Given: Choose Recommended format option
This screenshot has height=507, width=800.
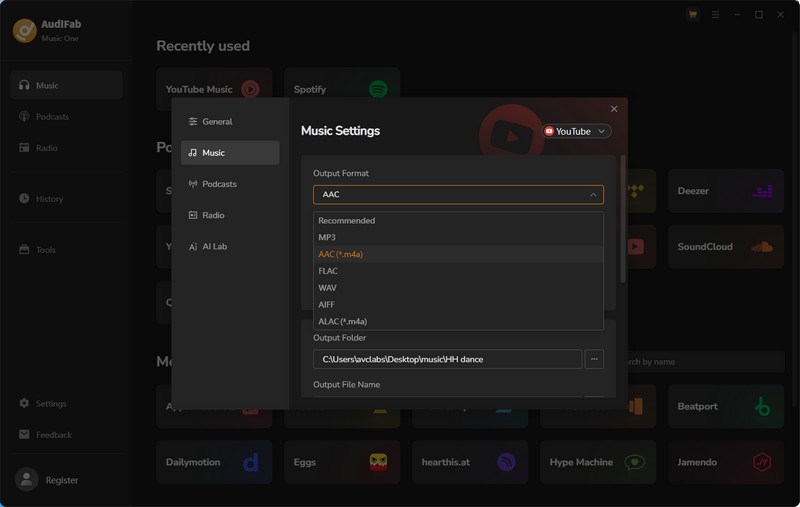Looking at the screenshot, I should tap(458, 220).
